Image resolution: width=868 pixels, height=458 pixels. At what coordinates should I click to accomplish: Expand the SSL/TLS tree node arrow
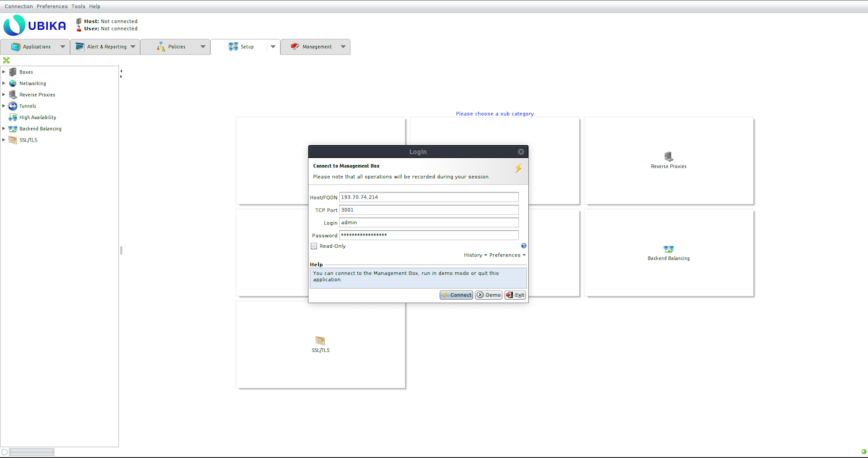pos(4,140)
